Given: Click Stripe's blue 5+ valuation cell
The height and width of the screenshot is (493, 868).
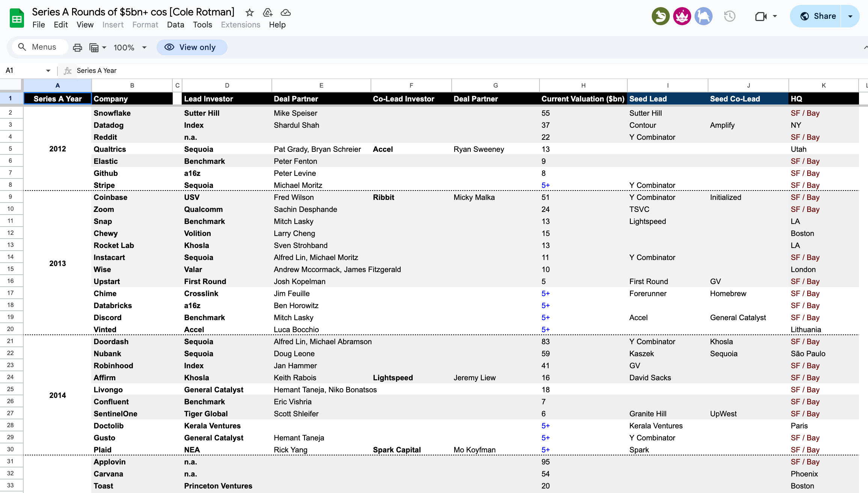Looking at the screenshot, I should click(583, 185).
